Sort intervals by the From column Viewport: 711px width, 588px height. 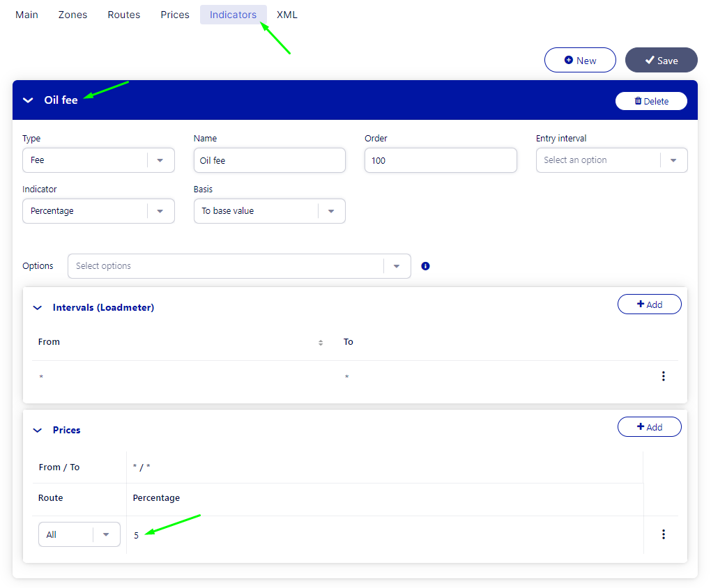point(321,342)
